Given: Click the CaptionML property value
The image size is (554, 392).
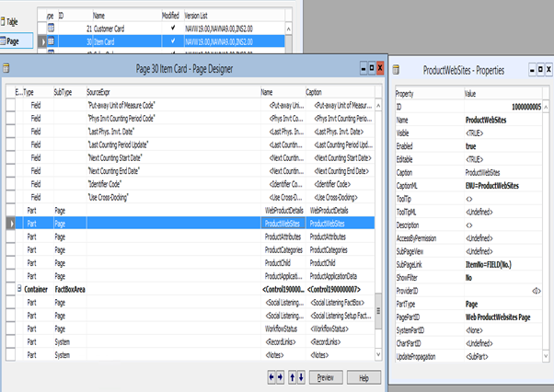Looking at the screenshot, I should 502,185.
